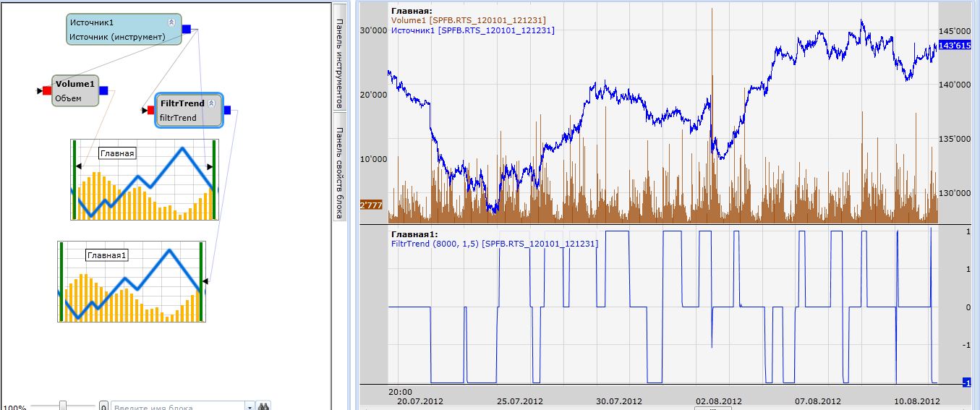The width and height of the screenshot is (980, 410).
Task: Click the blue output port of Volume1
Action: tap(103, 90)
